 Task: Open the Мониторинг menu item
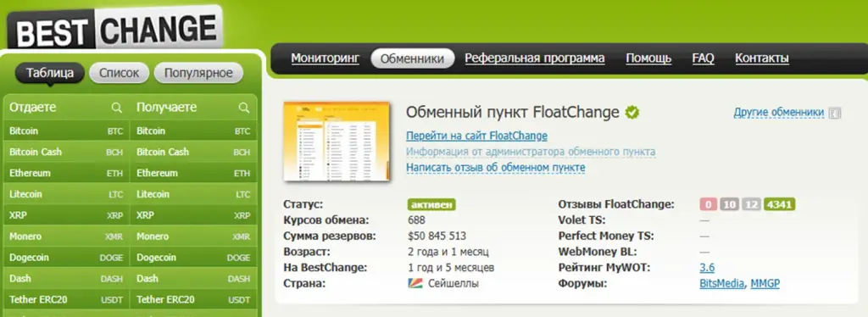(325, 58)
